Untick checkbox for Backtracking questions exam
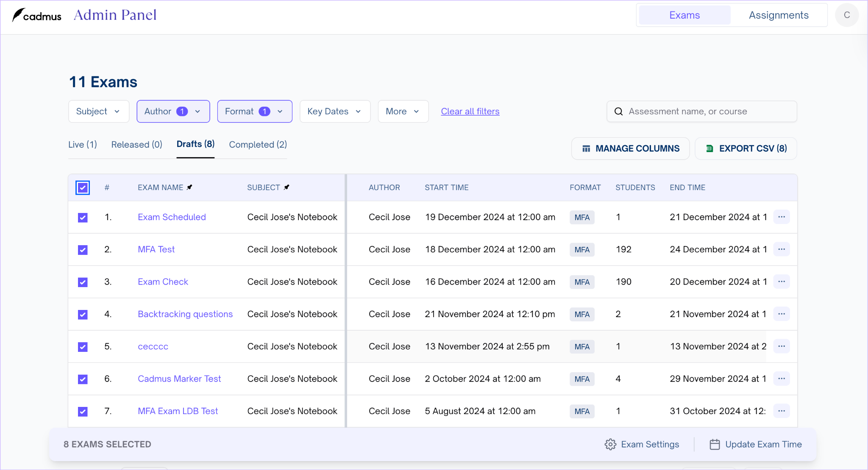The image size is (868, 470). point(83,315)
